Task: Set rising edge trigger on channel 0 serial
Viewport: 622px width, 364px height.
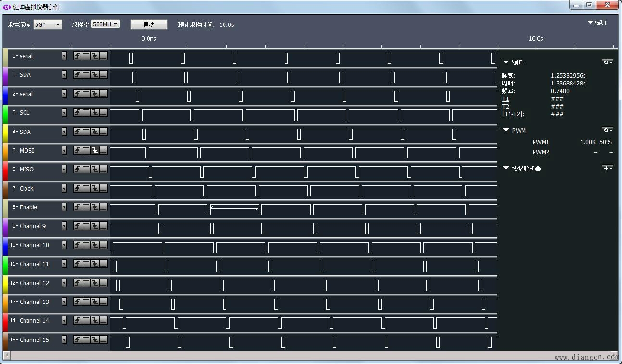Action: click(x=77, y=56)
